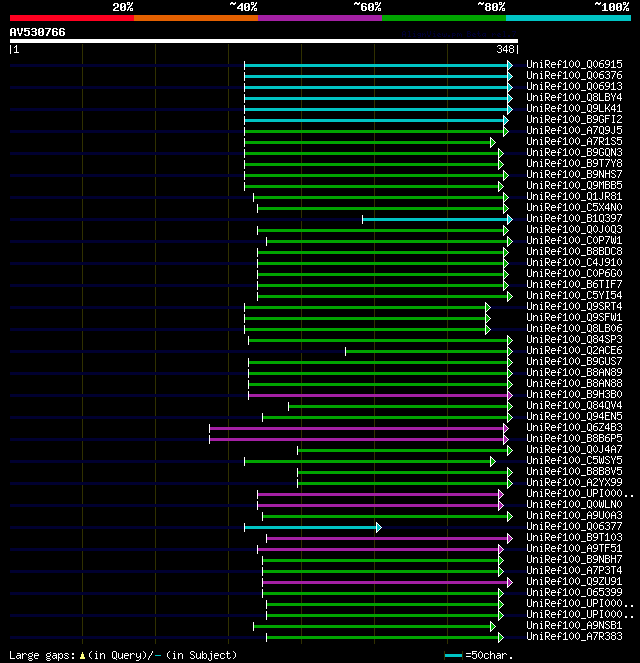The height and width of the screenshot is (663, 640).
Task: Open hit UniRef100_B9GFI2
Action: pos(574,119)
